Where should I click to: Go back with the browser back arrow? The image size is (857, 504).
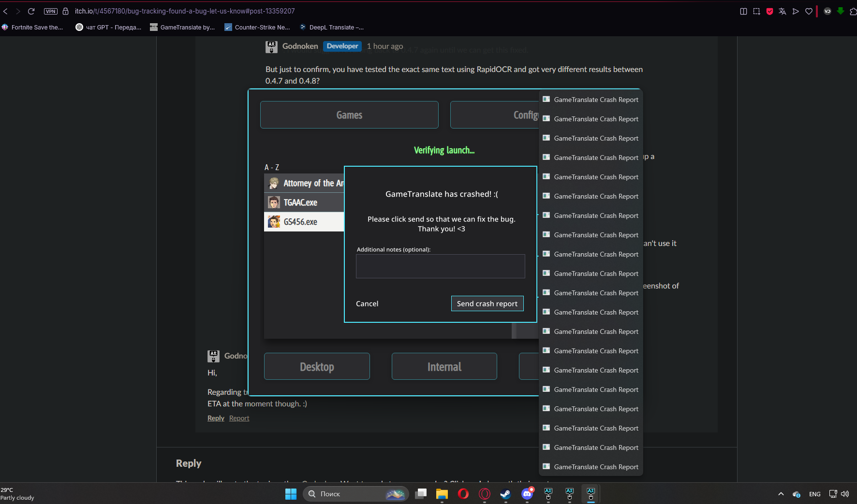click(x=5, y=11)
